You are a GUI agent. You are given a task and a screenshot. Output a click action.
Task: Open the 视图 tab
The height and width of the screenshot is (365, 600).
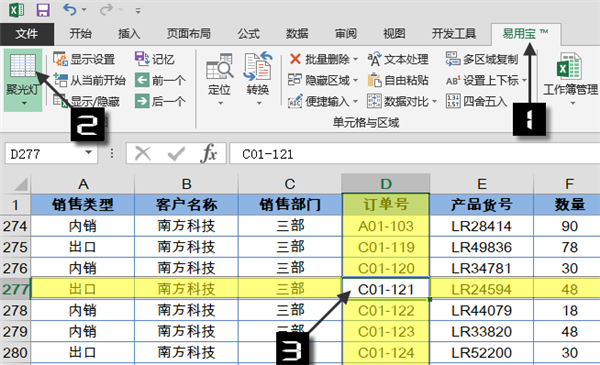[x=394, y=34]
